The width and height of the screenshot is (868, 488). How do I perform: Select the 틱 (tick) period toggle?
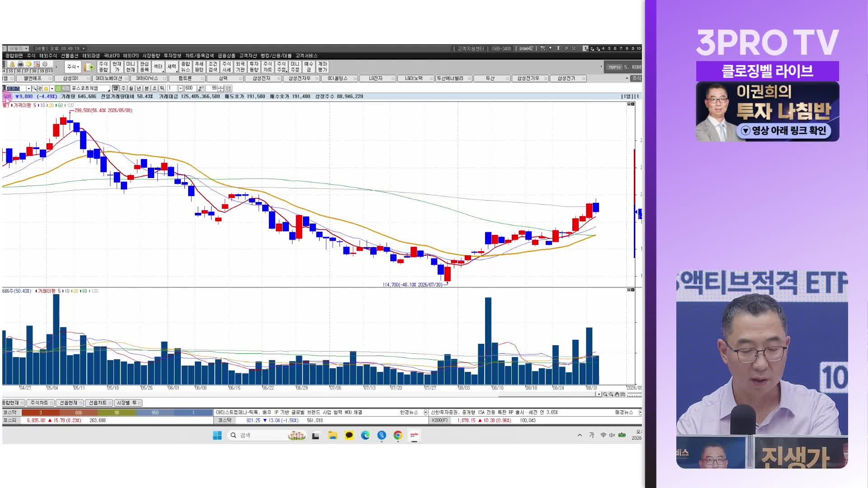coord(162,88)
